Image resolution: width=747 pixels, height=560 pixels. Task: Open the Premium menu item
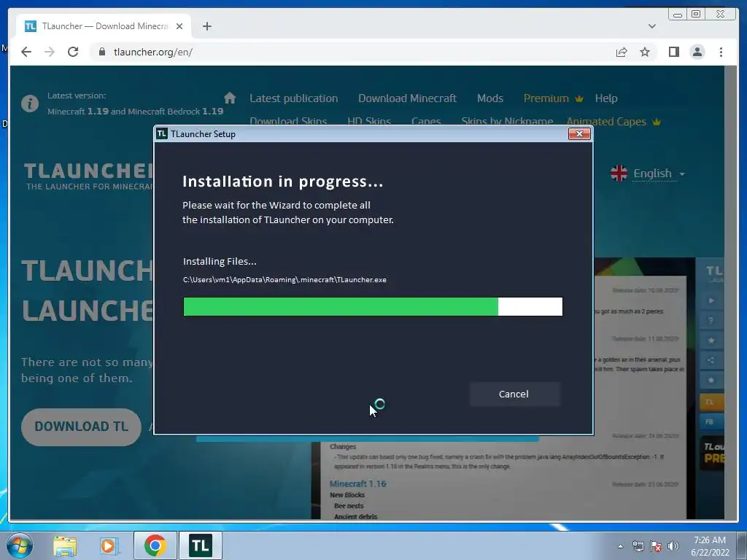(x=554, y=98)
